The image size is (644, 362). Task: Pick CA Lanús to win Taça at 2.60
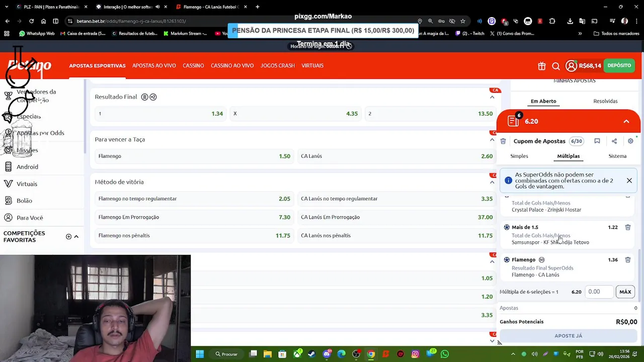tap(397, 156)
